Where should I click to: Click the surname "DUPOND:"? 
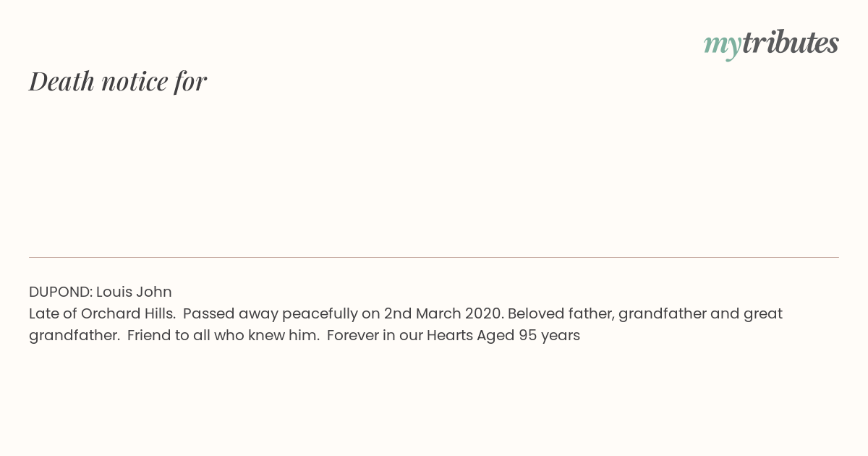(x=61, y=292)
